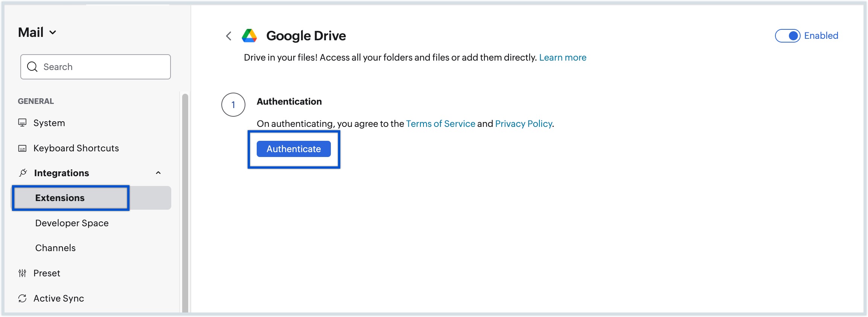The image size is (868, 317).
Task: Click into the settings Search field
Action: [x=96, y=67]
